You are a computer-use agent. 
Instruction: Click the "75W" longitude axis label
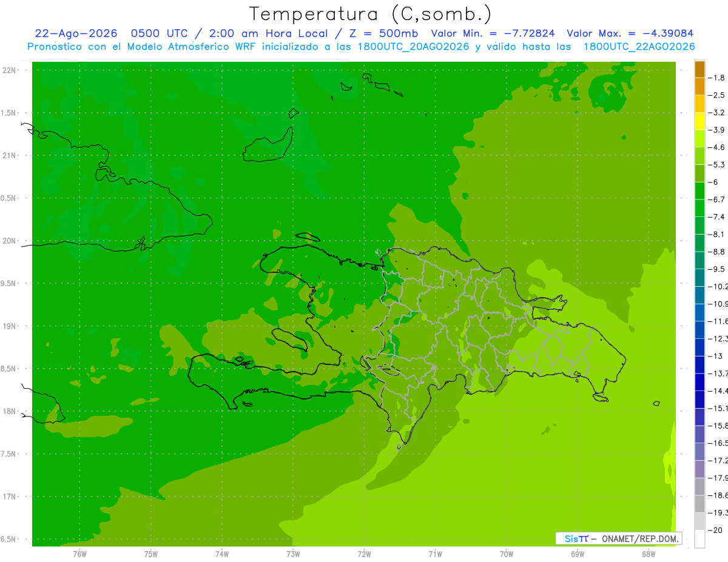[x=151, y=553]
